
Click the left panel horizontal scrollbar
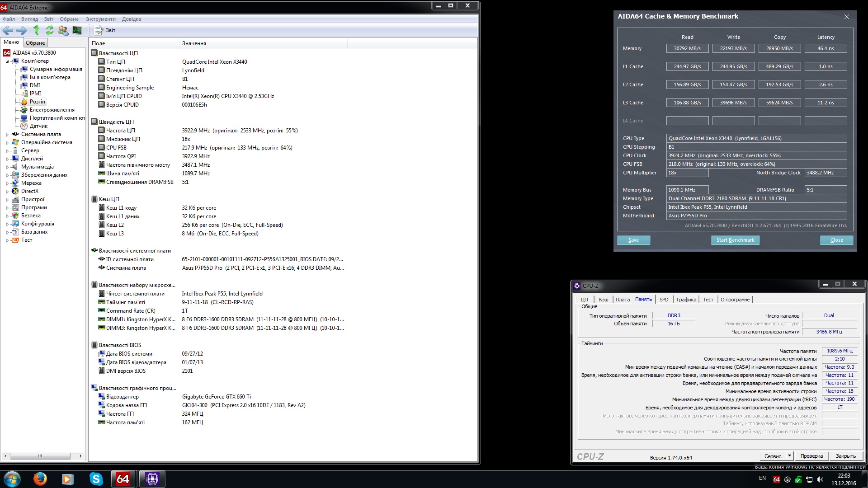pyautogui.click(x=40, y=456)
